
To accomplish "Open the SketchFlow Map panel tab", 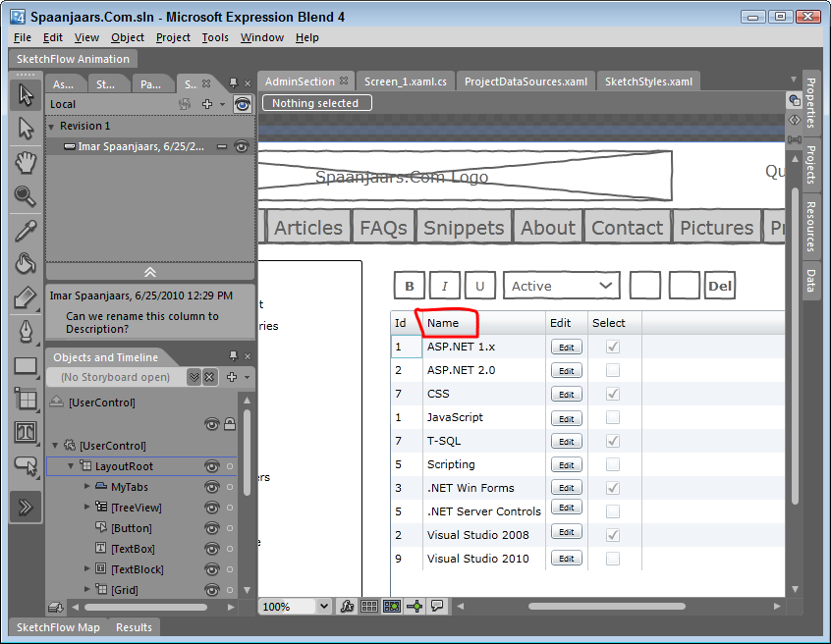I will click(58, 627).
